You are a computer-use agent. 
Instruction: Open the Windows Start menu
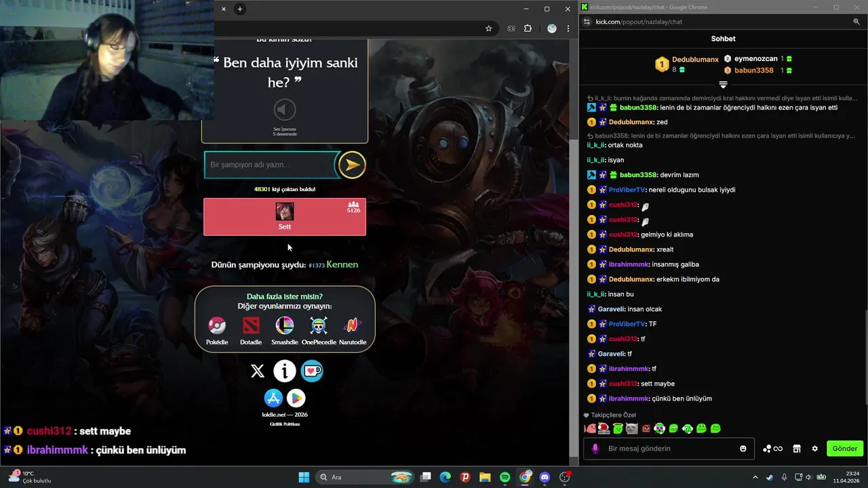point(304,477)
